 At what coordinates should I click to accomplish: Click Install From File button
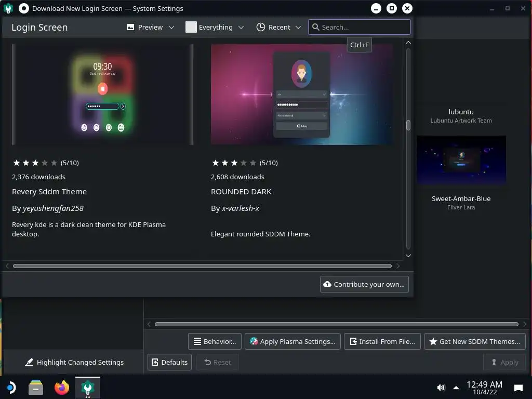tap(382, 341)
